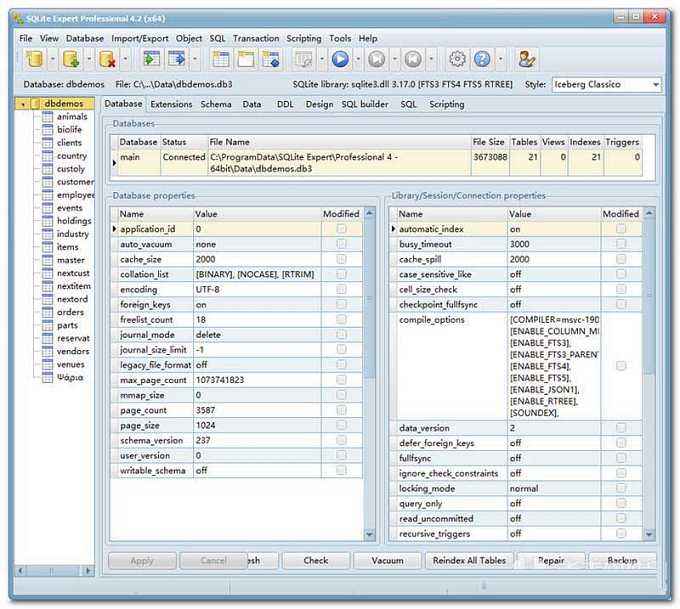Click the Apply button
Viewport: 680px width, 609px height.
(x=142, y=560)
